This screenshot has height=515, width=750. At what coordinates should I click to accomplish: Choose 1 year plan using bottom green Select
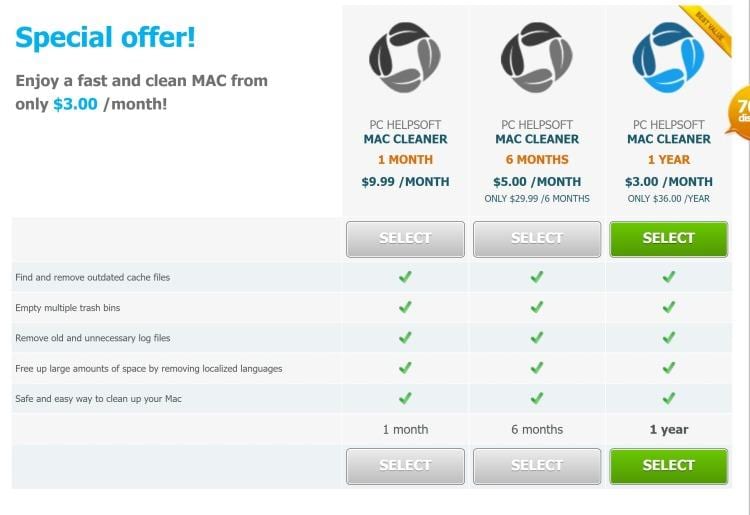point(669,466)
